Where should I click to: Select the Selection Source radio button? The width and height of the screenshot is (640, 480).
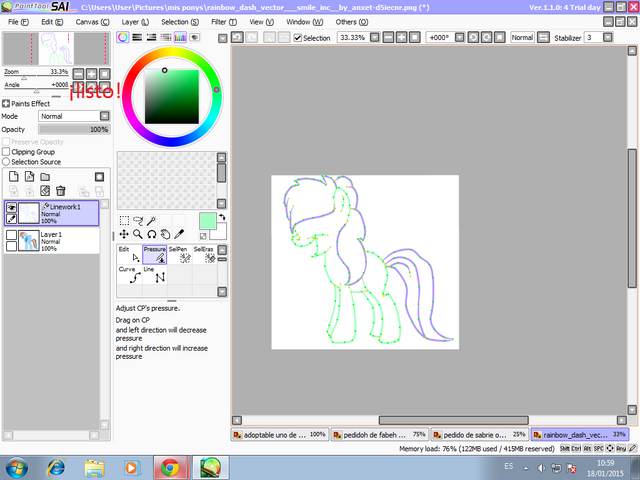click(x=6, y=162)
